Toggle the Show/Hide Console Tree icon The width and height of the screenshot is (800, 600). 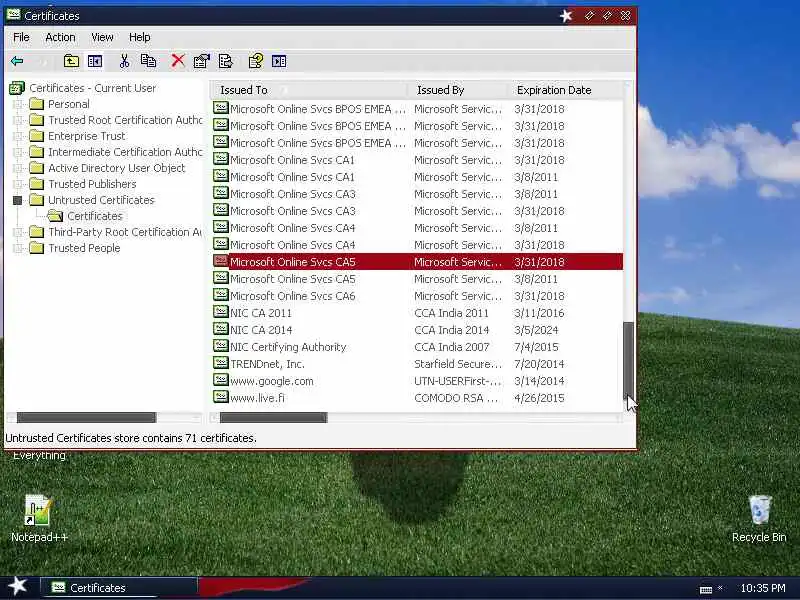95,61
